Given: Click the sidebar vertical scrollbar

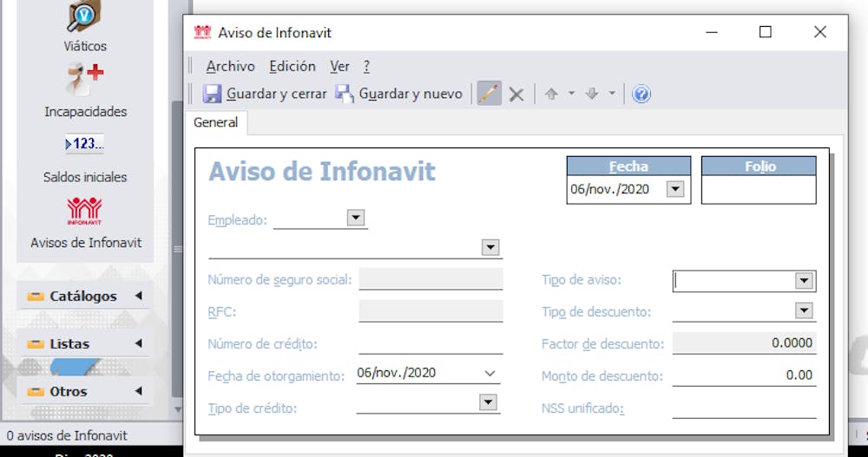Looking at the screenshot, I should click(177, 249).
